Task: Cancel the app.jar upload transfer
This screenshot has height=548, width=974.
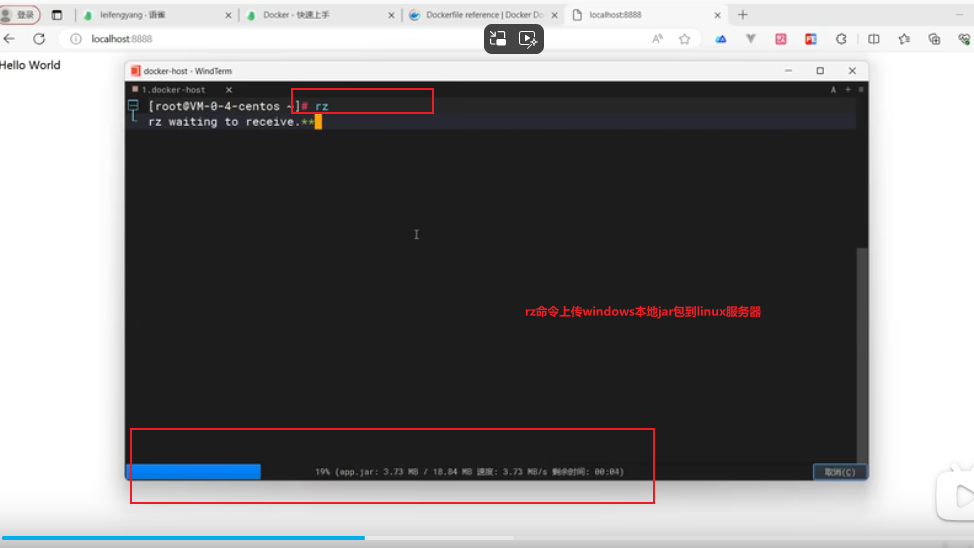Action: (x=840, y=472)
